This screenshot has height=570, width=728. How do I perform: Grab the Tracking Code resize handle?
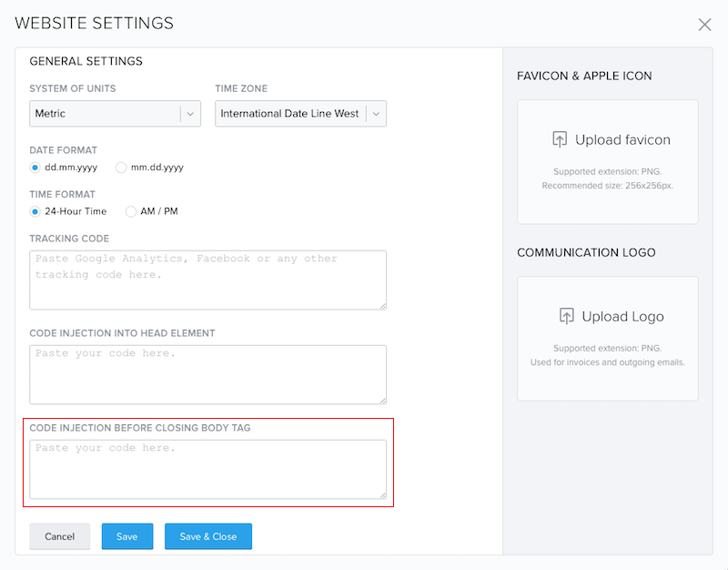pos(383,306)
